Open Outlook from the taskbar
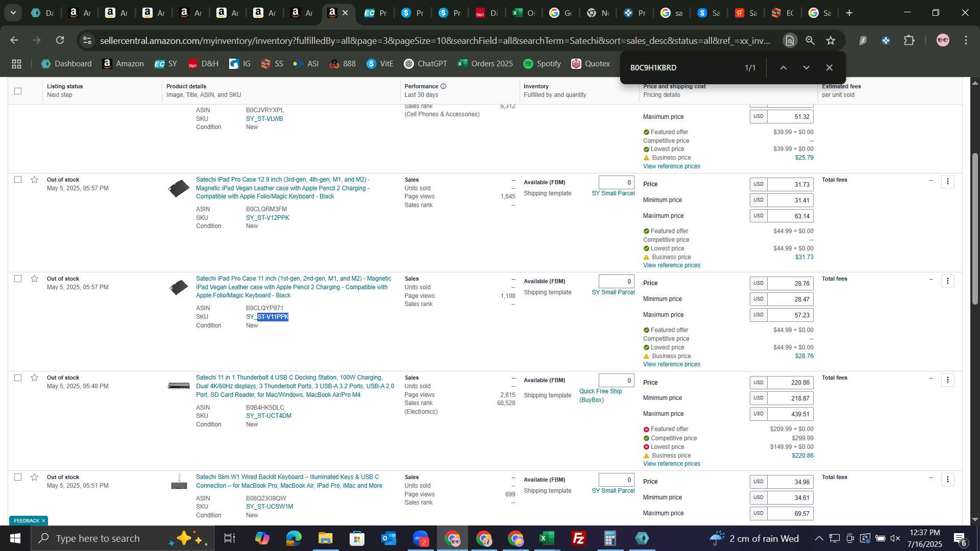The image size is (980, 551). pos(388,538)
